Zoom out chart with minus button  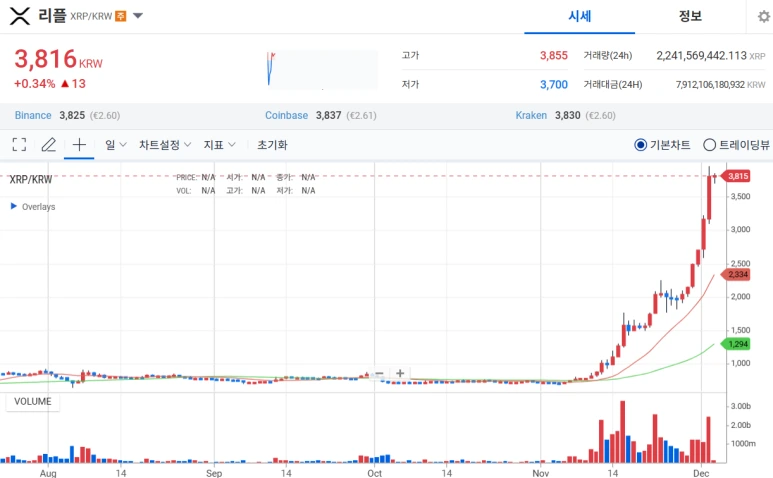(379, 374)
